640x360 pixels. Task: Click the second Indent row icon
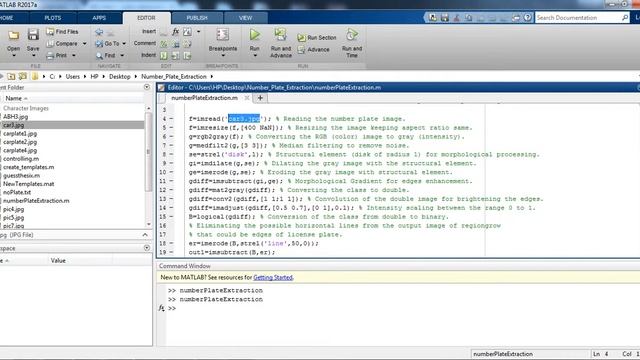coord(176,55)
